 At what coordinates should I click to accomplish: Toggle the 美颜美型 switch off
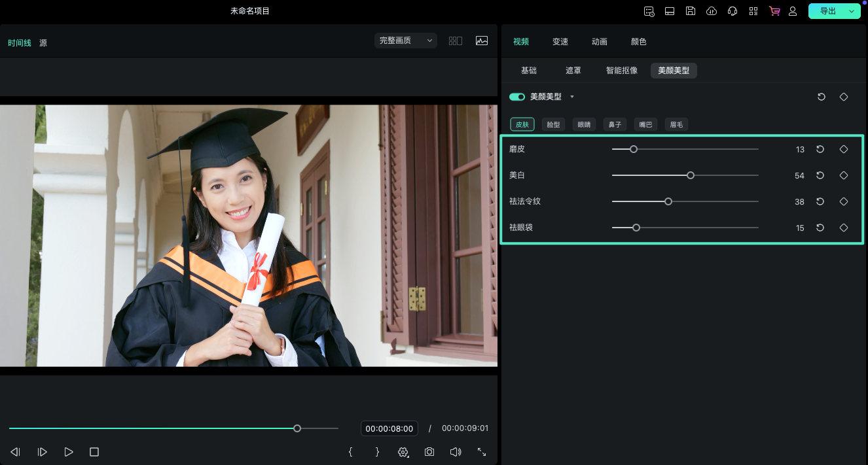[517, 97]
